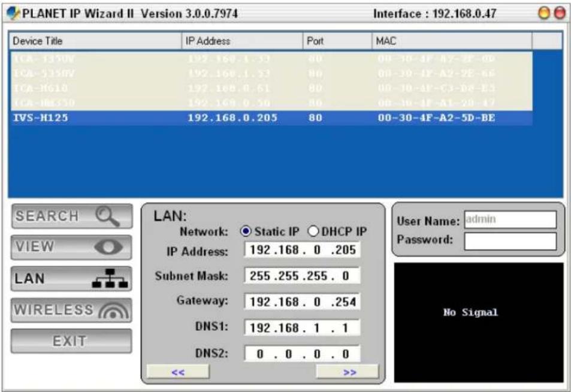Sort by the Device Title column header

pyautogui.click(x=95, y=41)
